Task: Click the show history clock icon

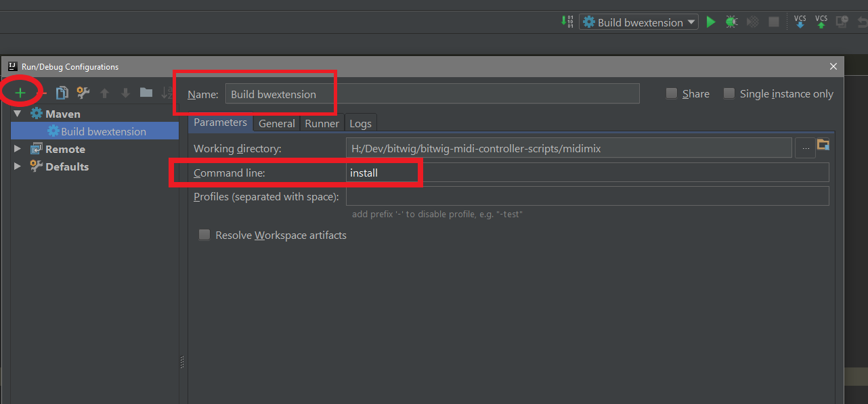Action: [842, 22]
